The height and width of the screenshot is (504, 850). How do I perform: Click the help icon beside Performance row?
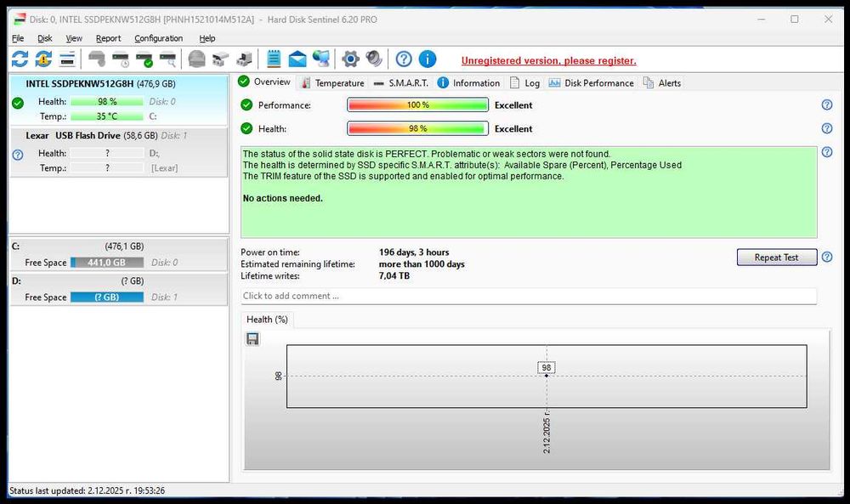(x=827, y=105)
